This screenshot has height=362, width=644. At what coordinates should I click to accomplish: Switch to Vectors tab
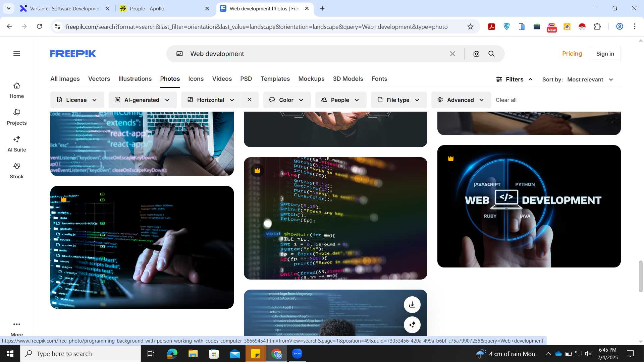[99, 79]
